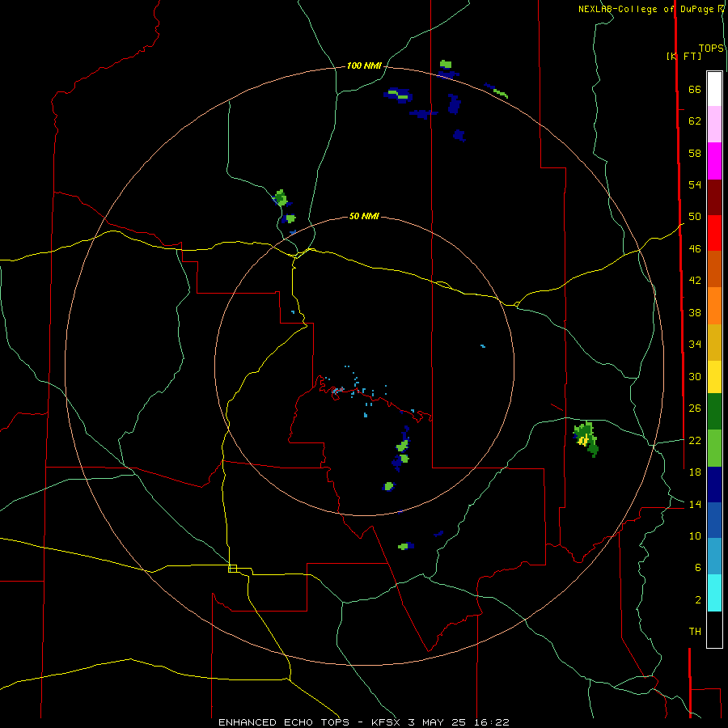Click the "100 NMI" range ring label

(x=364, y=66)
